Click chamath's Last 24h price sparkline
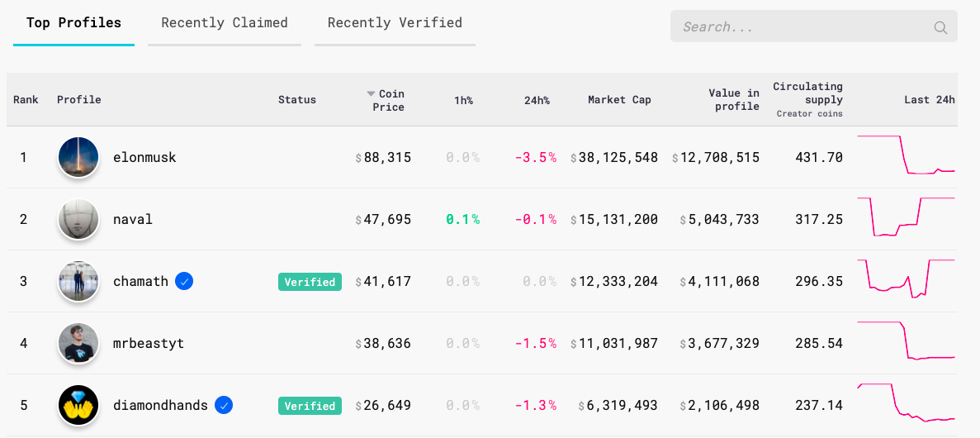 coord(907,279)
